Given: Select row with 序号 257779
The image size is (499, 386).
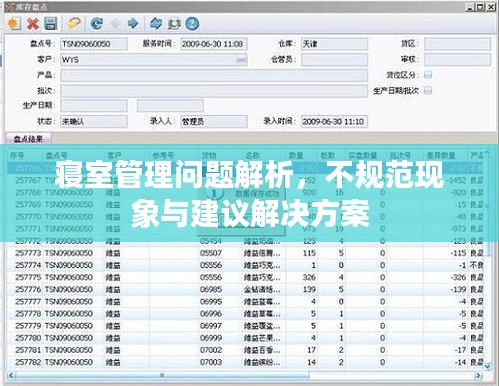Looking at the screenshot, I should [245, 326].
